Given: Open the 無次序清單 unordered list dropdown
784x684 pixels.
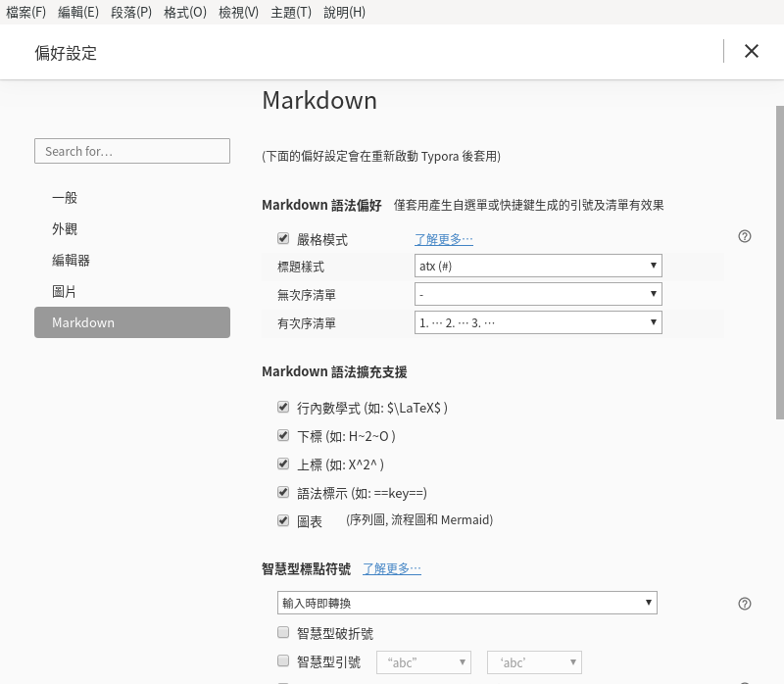Looking at the screenshot, I should coord(538,293).
